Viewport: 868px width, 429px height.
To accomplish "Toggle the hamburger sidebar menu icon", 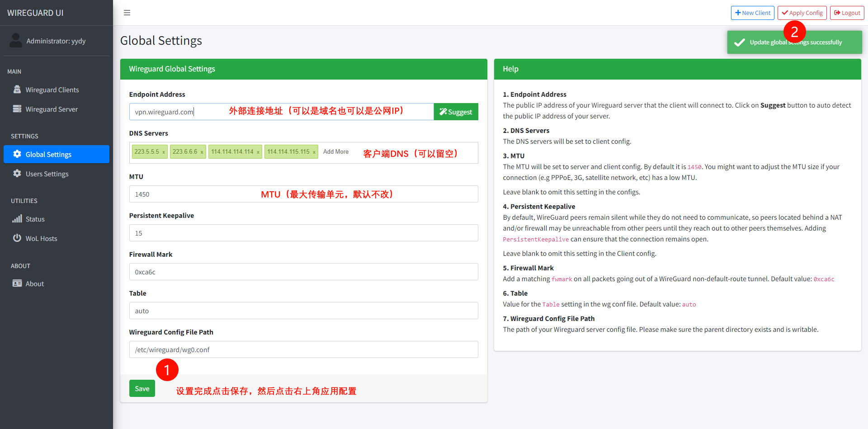I will pos(127,13).
